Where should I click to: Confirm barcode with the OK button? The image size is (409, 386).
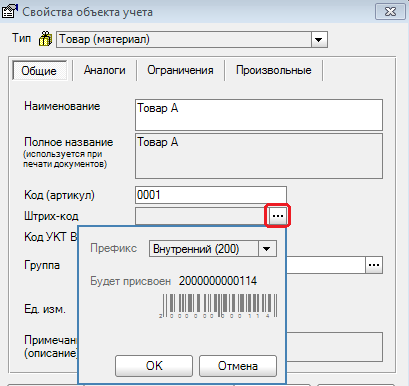point(154,366)
